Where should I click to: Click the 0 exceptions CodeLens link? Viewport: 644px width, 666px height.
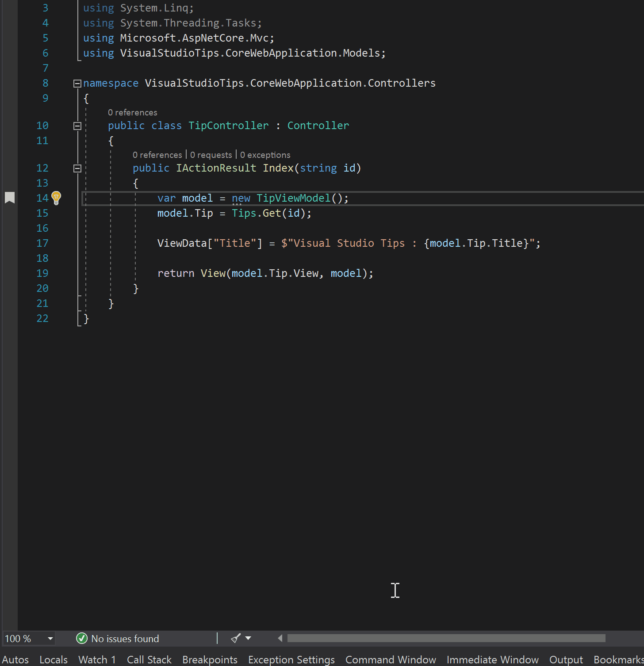265,155
